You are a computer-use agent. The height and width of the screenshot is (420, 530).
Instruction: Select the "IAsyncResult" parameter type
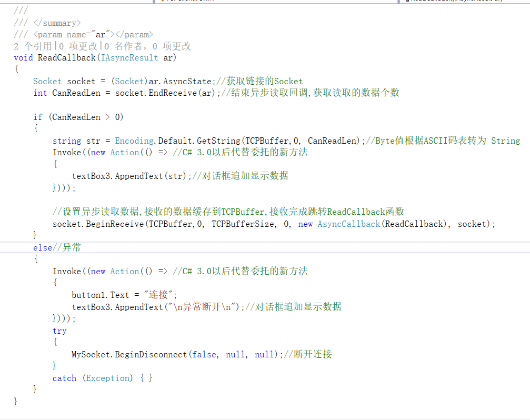pyautogui.click(x=129, y=58)
